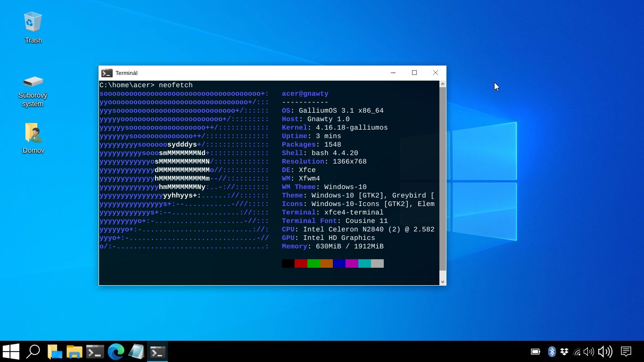Click the red color block in neofetch
The height and width of the screenshot is (362, 644).
pyautogui.click(x=301, y=263)
